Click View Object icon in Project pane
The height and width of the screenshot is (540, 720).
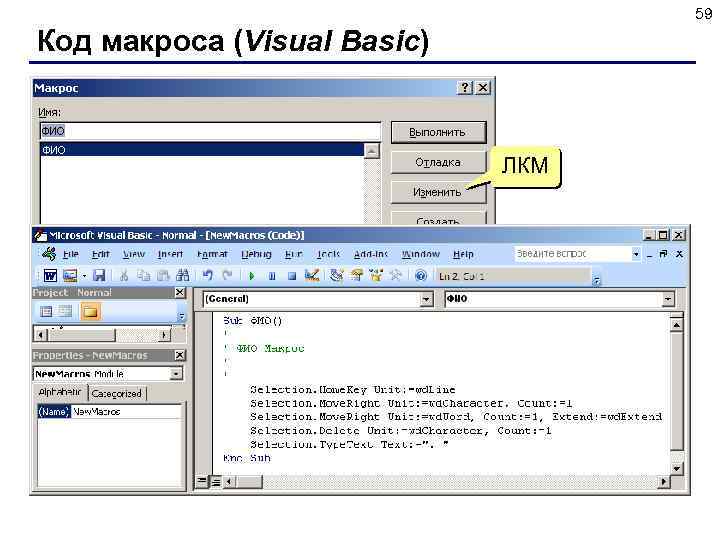click(x=65, y=312)
